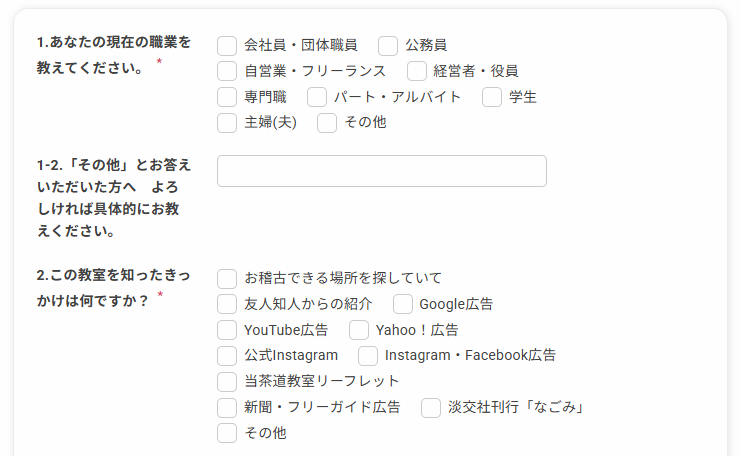Tick the 専門職 checkbox
The height and width of the screenshot is (456, 740).
[227, 97]
